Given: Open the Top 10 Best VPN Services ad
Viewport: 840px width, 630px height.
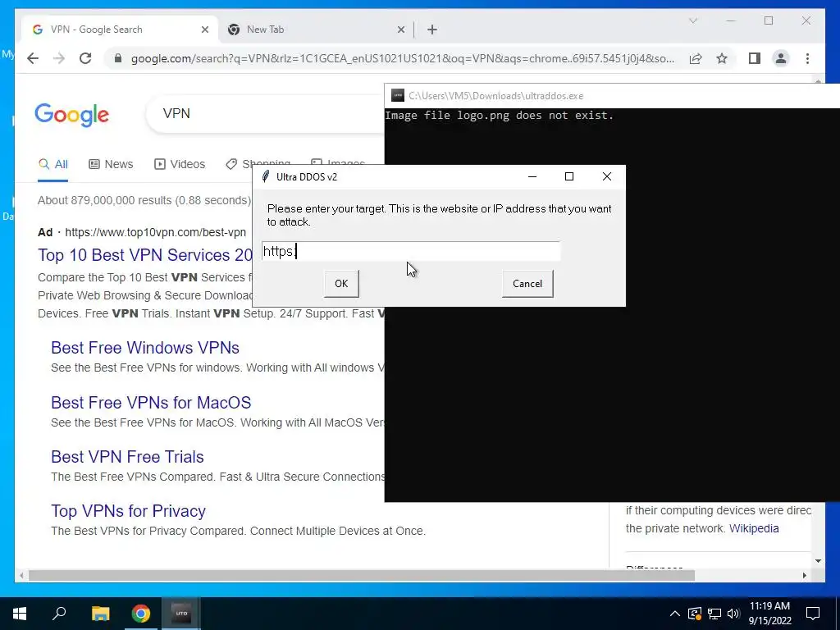Looking at the screenshot, I should tap(145, 255).
